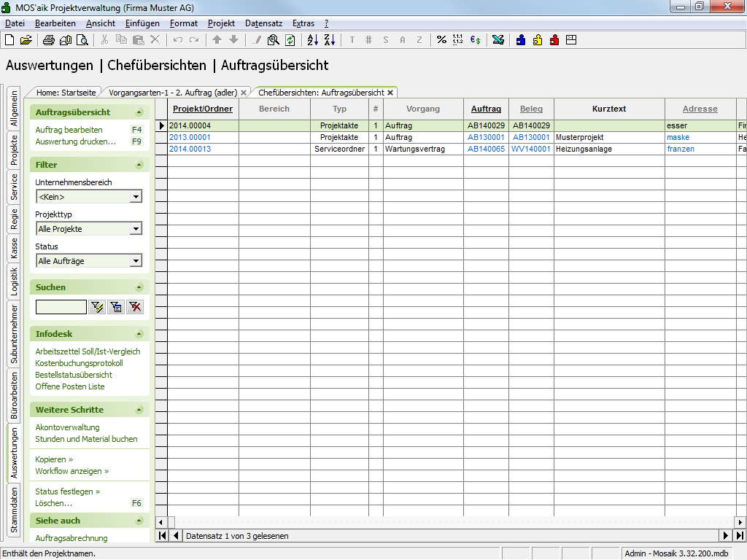Viewport: 747px width, 560px height.
Task: Click the printer icon in toolbar
Action: pyautogui.click(x=49, y=40)
